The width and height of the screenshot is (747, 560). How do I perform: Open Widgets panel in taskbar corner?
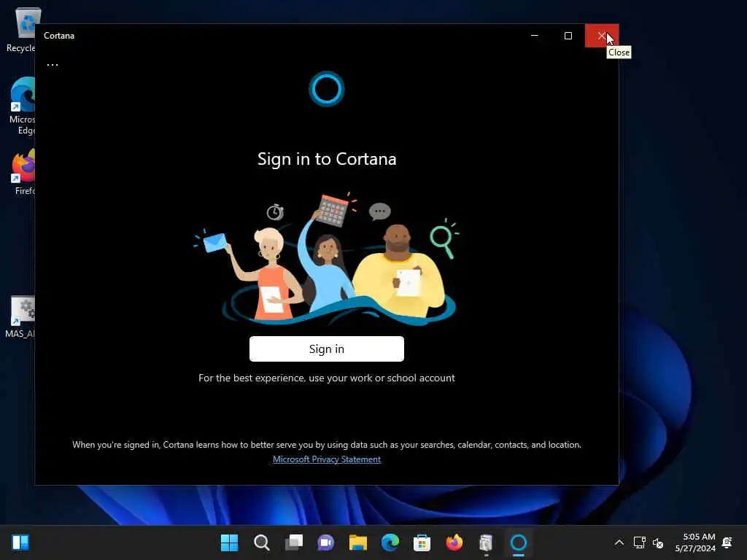coord(20,542)
